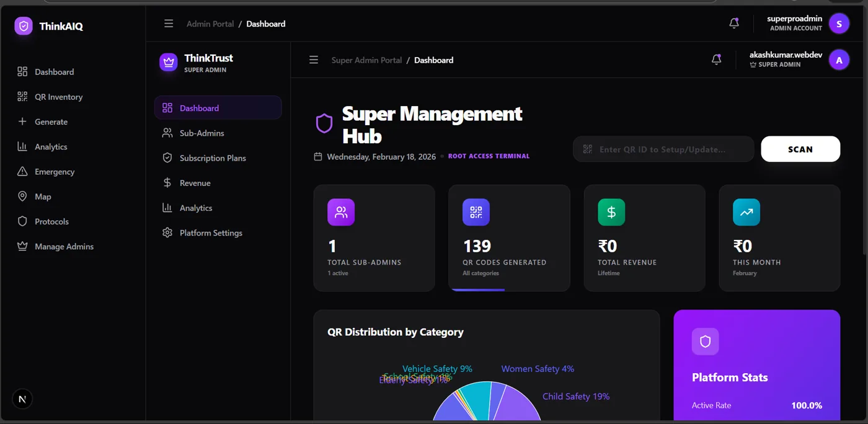868x424 pixels.
Task: Open Manage Admins in the outer sidebar
Action: (64, 246)
